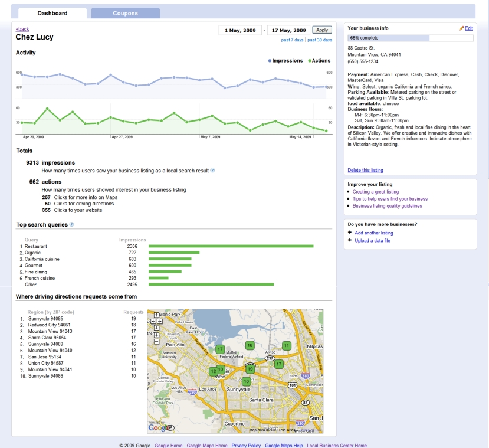489x448 pixels.
Task: Select the California cuisine query row
Action: pyautogui.click(x=106, y=259)
